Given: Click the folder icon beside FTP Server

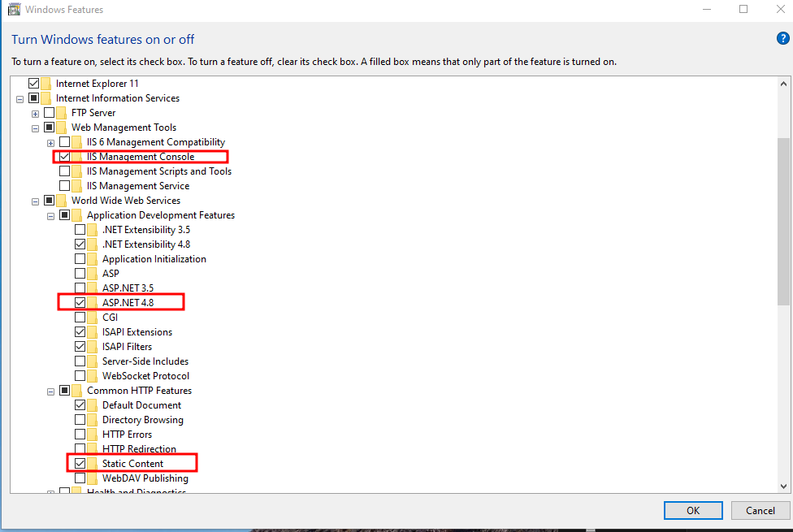Looking at the screenshot, I should click(63, 113).
